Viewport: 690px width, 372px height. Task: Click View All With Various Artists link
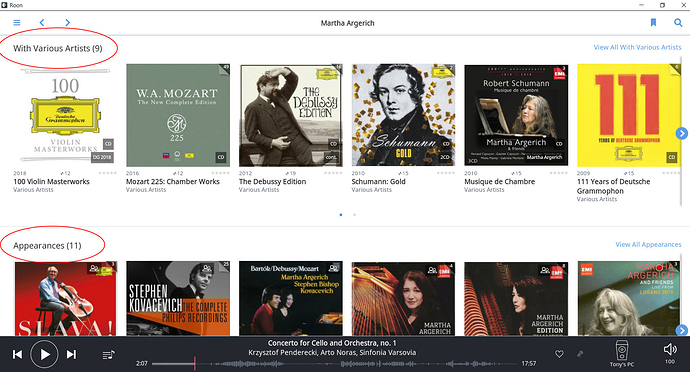pos(637,47)
